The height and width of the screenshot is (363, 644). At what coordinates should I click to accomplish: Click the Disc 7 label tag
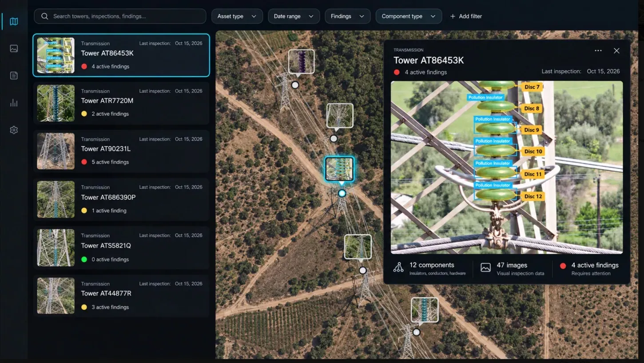click(531, 87)
